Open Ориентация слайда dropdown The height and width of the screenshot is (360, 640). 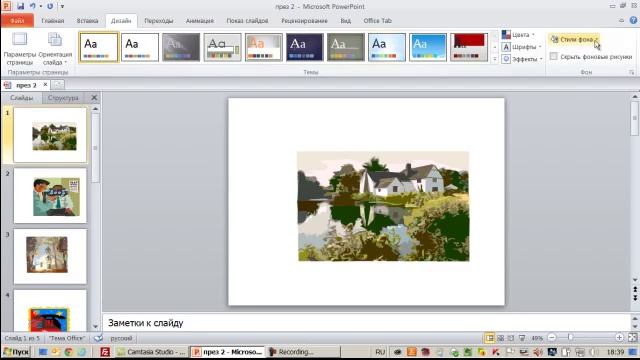click(55, 49)
